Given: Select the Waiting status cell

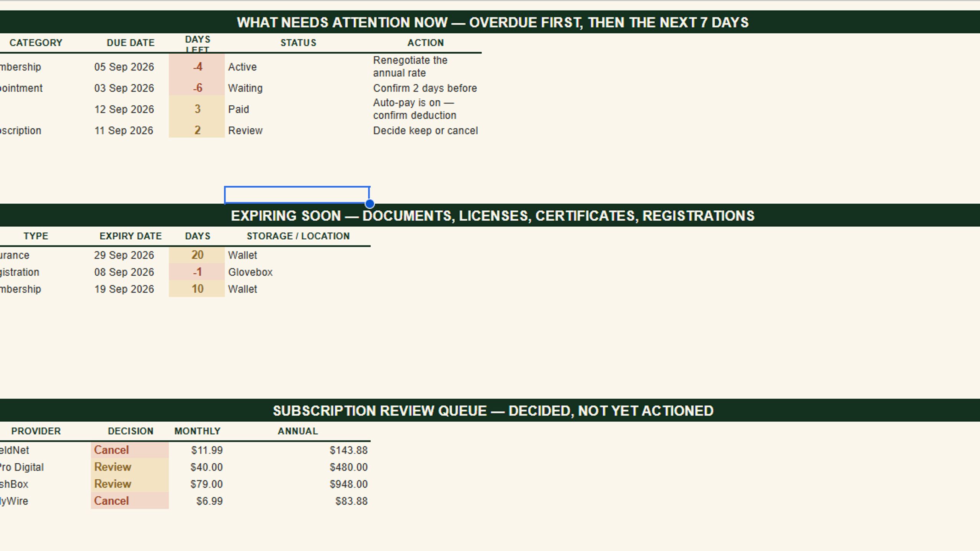Looking at the screenshot, I should [297, 88].
